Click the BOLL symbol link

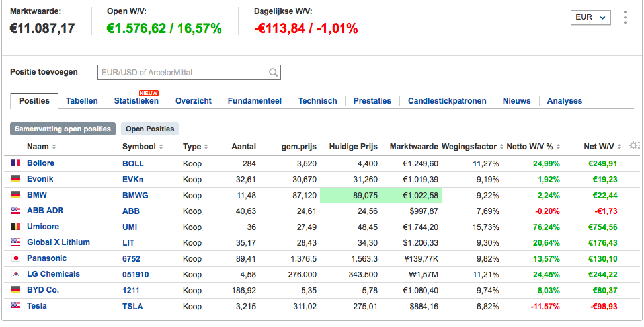(x=133, y=164)
